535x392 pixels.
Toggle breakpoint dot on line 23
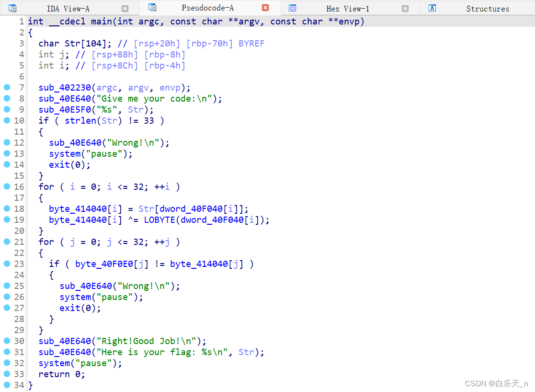(x=7, y=264)
